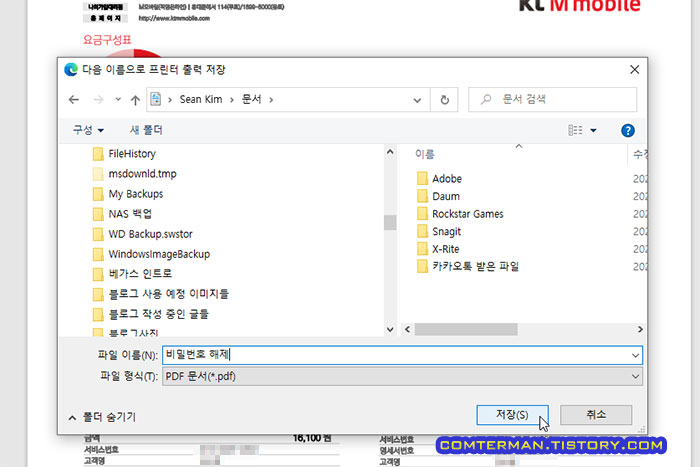
Task: Sort by 이름 column header
Action: [x=424, y=154]
